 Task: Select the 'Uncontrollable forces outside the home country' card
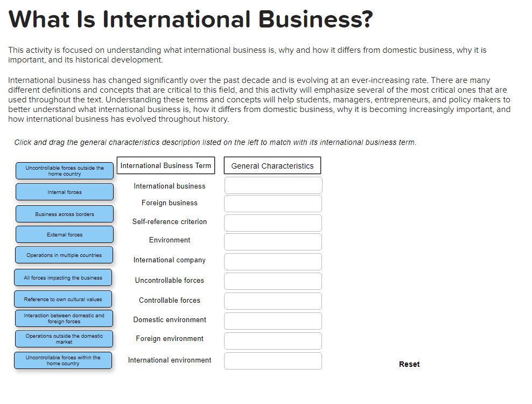(x=64, y=171)
